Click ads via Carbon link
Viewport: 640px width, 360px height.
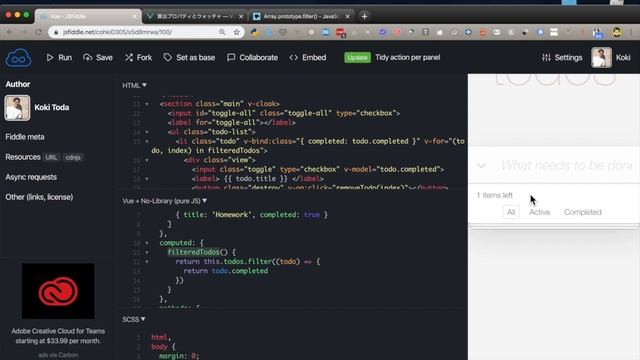(58, 355)
